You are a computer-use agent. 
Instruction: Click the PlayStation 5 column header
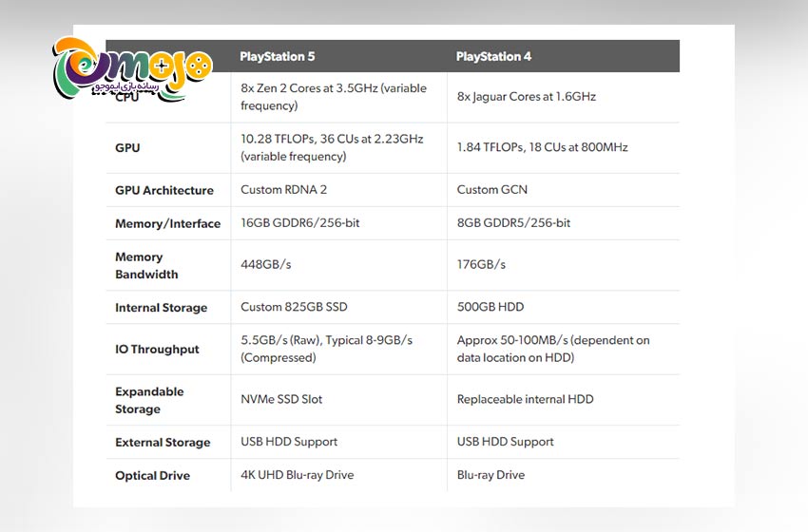[x=278, y=56]
